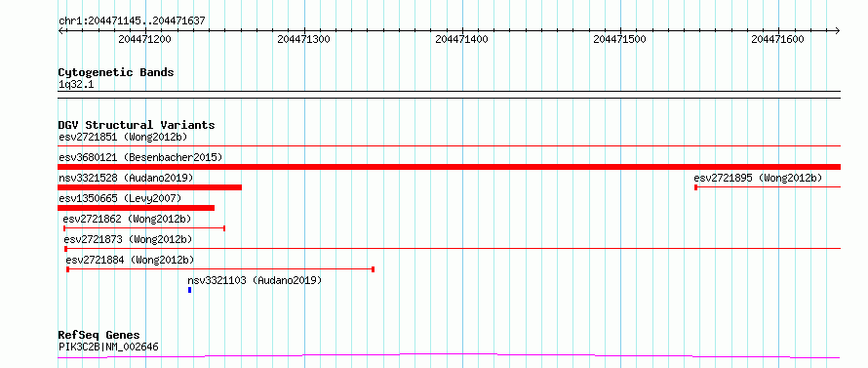Click ruler position 204471500
Screen dimensions: 868x368
(x=619, y=39)
